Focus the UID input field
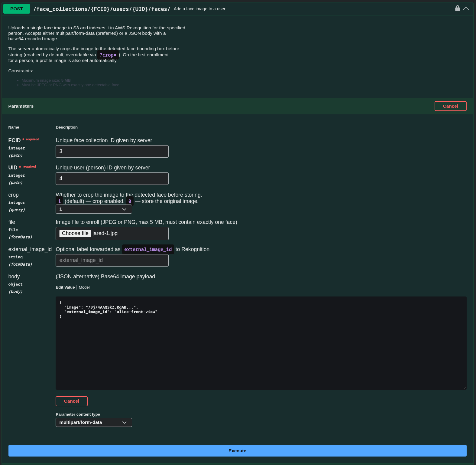Image resolution: width=476 pixels, height=465 pixels. pos(112,178)
